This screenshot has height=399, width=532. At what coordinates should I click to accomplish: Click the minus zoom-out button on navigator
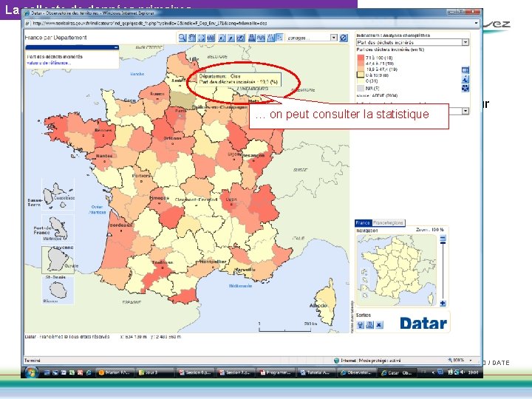443,237
